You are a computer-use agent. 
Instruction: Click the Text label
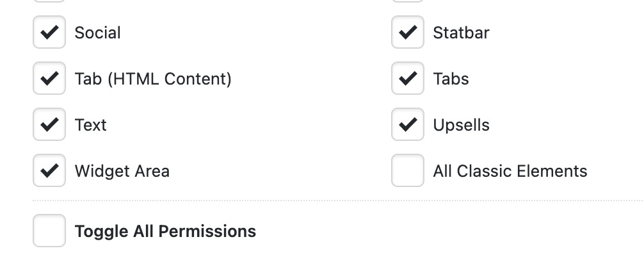pos(90,125)
